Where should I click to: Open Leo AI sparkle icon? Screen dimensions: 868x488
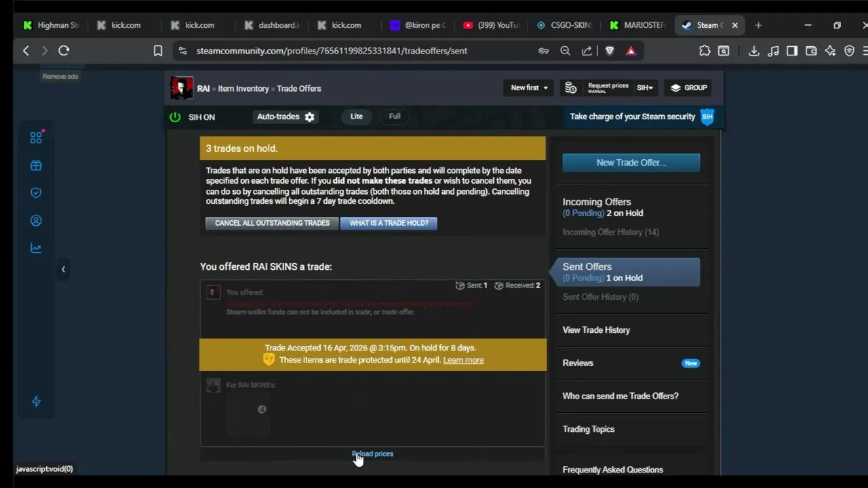point(830,51)
